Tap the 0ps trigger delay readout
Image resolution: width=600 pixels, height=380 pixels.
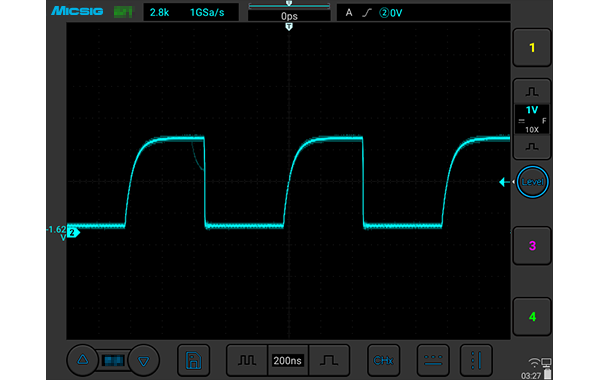[x=289, y=16]
